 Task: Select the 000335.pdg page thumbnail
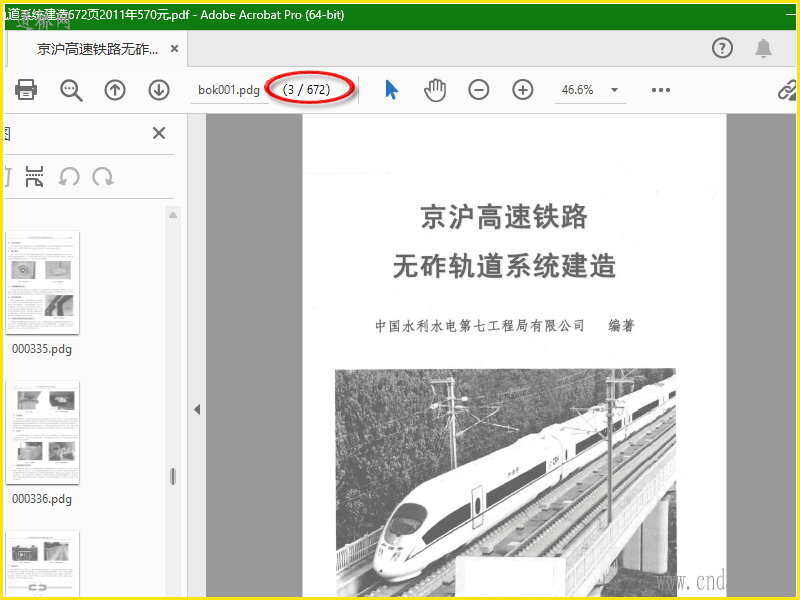(42, 283)
